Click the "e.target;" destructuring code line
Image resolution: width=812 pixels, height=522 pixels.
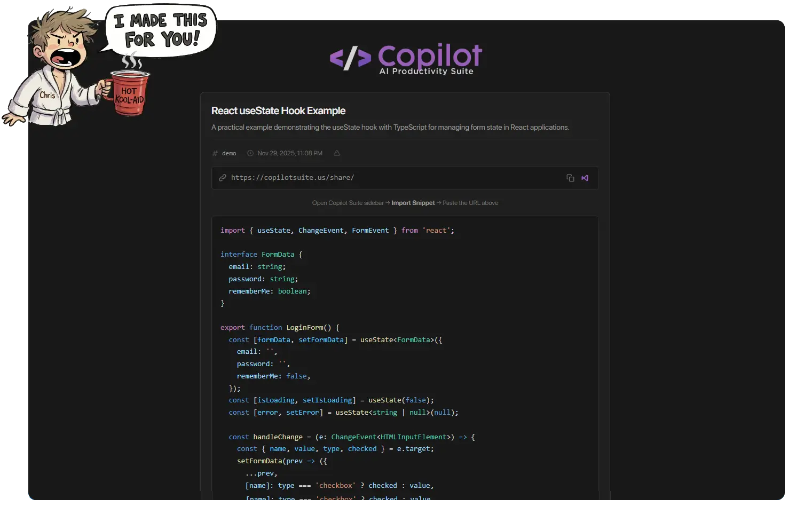tap(335, 449)
